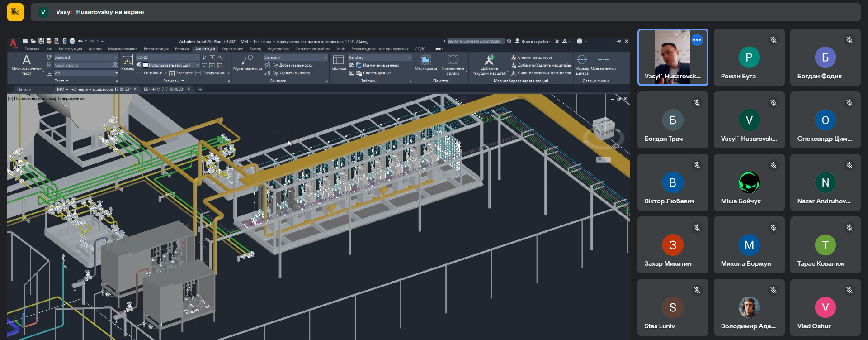Open the quick access toolbar customize arrow
Image resolution: width=868 pixels, height=340 pixels.
(102, 41)
